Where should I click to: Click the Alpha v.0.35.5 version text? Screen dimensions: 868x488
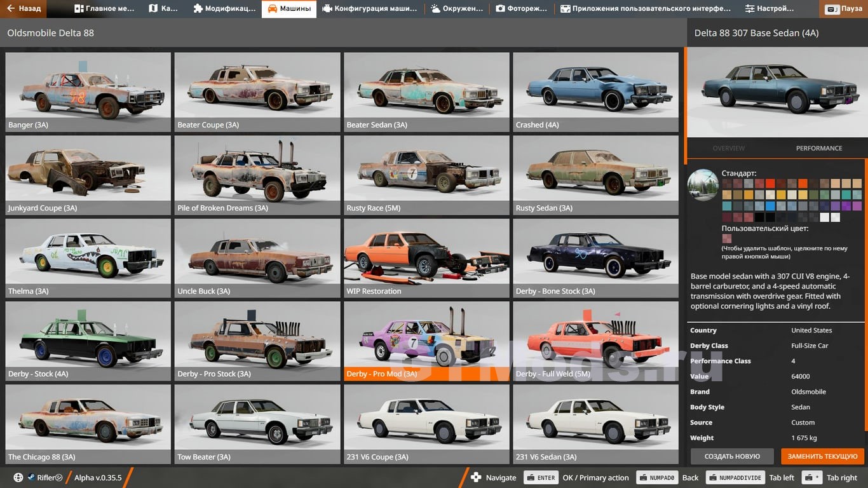(98, 478)
